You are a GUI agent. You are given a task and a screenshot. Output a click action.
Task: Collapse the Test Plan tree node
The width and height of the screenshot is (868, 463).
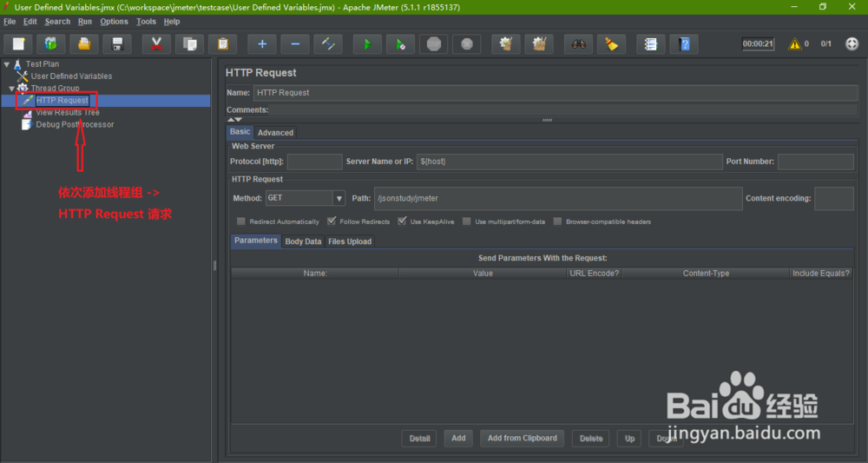pos(7,64)
